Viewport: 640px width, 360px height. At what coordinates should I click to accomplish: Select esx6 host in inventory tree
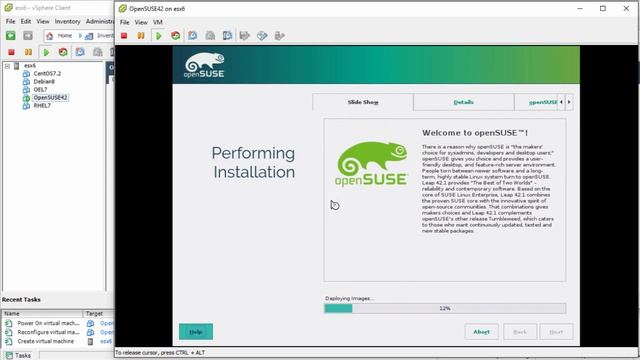point(30,66)
